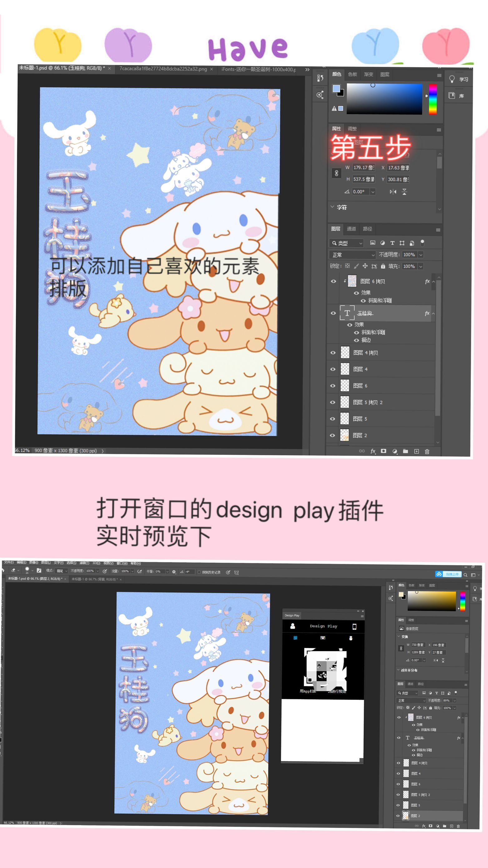This screenshot has width=488, height=868.
Task: Open rotation angle dropdown in upper Properties
Action: coord(373,192)
